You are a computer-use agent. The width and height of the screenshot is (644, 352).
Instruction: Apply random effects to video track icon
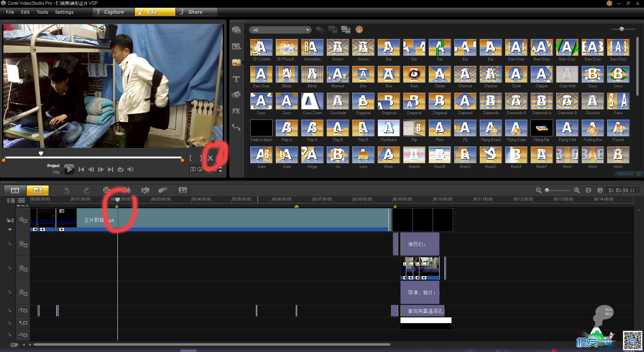(346, 30)
